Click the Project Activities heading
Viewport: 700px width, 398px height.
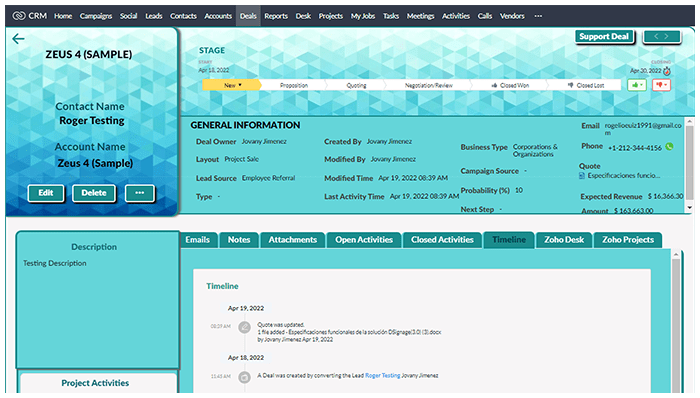95,383
